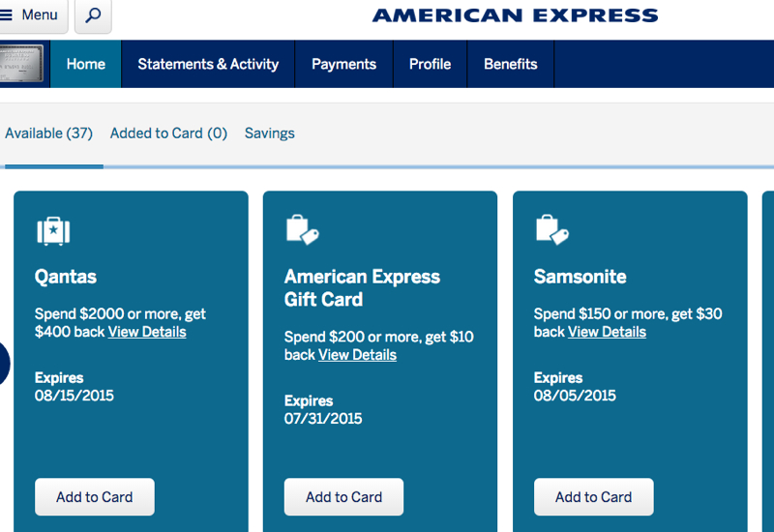Go to the Home tab

86,64
